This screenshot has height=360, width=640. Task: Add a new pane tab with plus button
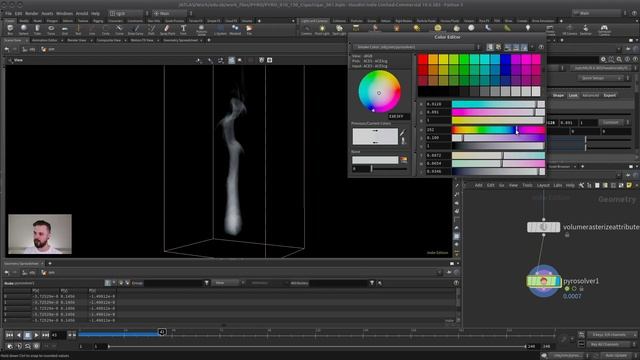(209, 40)
